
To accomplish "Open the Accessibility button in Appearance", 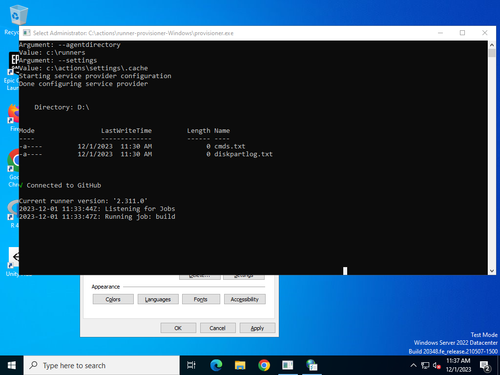I will tap(245, 299).
